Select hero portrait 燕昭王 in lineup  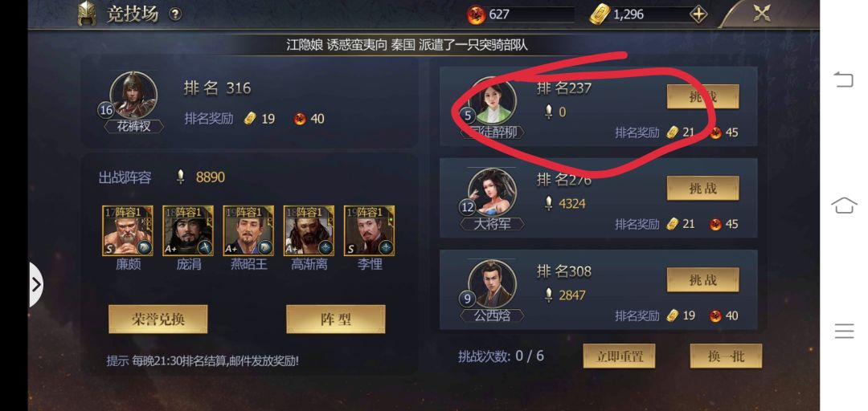(248, 230)
